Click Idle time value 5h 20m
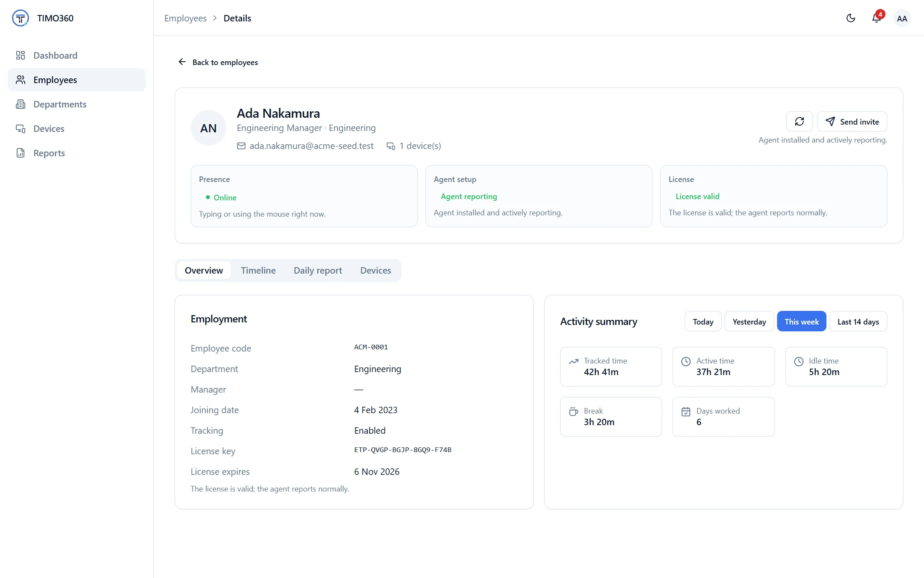The width and height of the screenshot is (924, 578). [824, 372]
